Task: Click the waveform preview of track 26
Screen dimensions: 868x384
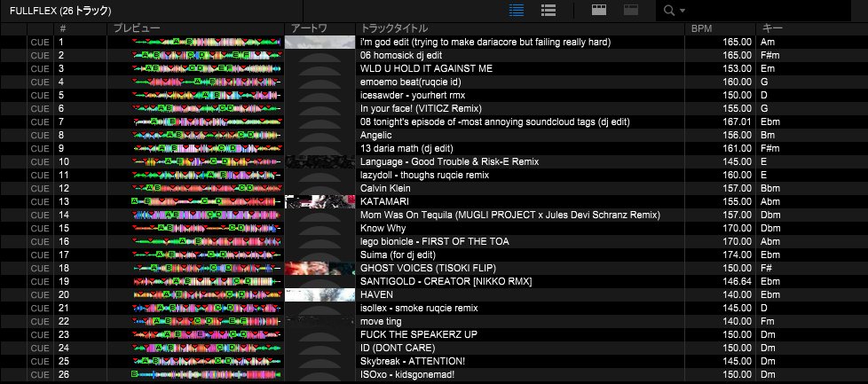Action: pyautogui.click(x=206, y=374)
